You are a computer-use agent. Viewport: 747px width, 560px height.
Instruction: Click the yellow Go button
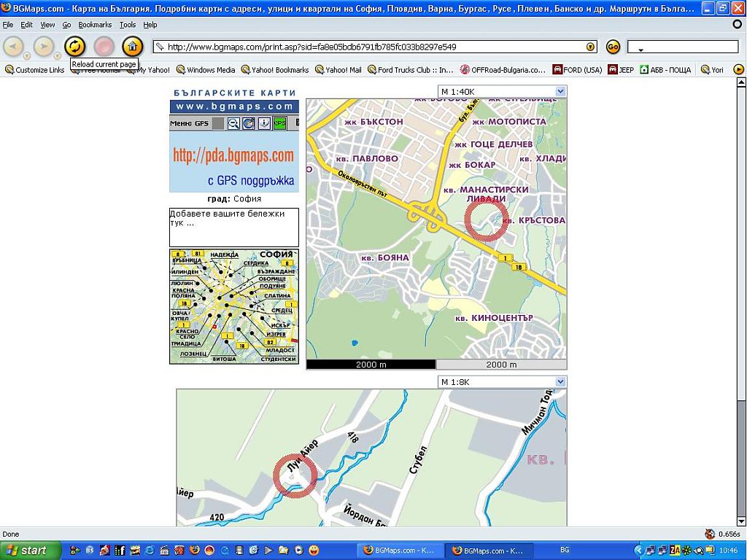point(613,47)
